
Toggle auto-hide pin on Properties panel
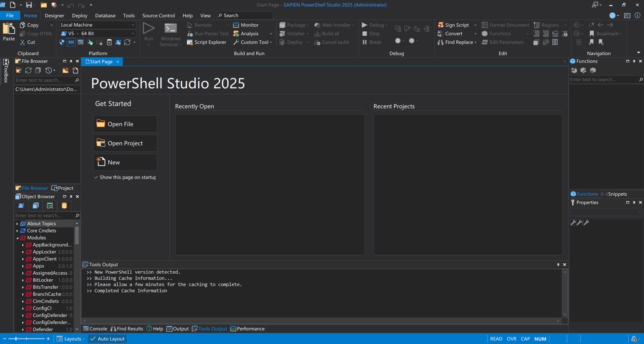point(634,202)
